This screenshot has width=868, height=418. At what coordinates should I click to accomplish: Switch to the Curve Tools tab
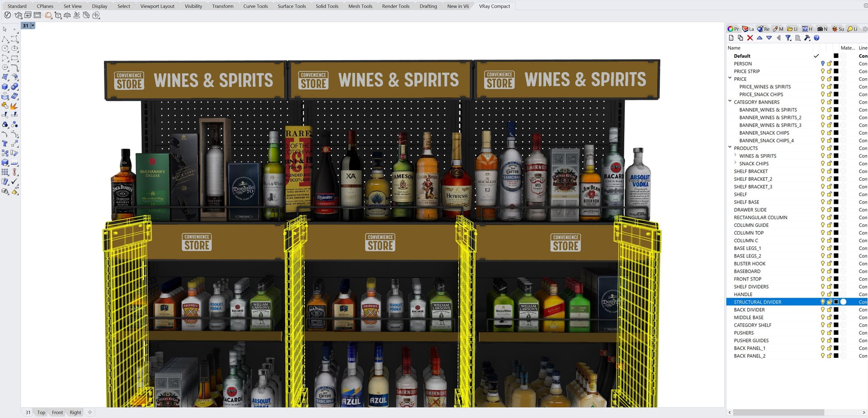pyautogui.click(x=255, y=6)
